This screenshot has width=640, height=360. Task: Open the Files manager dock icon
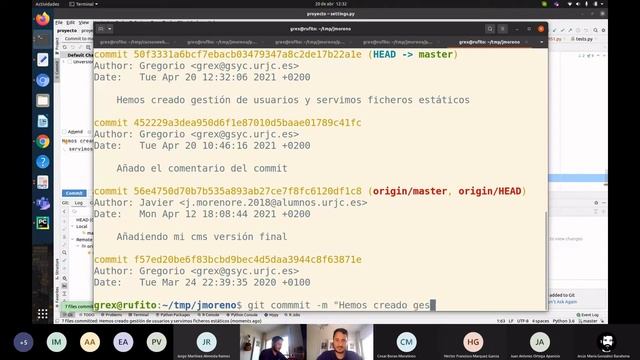[x=43, y=100]
